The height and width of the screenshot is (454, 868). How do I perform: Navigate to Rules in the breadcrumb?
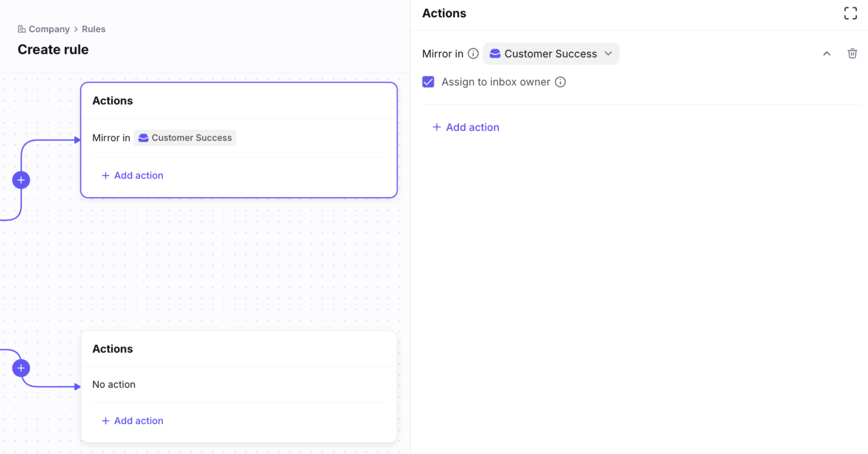[93, 29]
